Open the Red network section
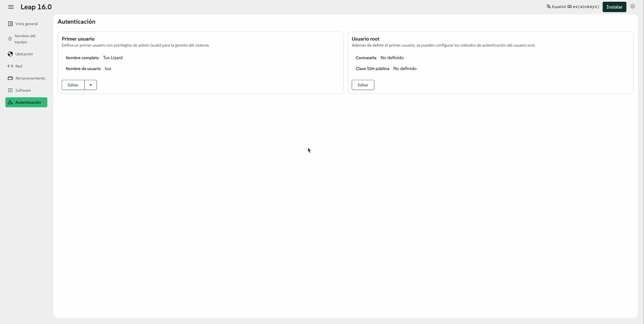 18,66
